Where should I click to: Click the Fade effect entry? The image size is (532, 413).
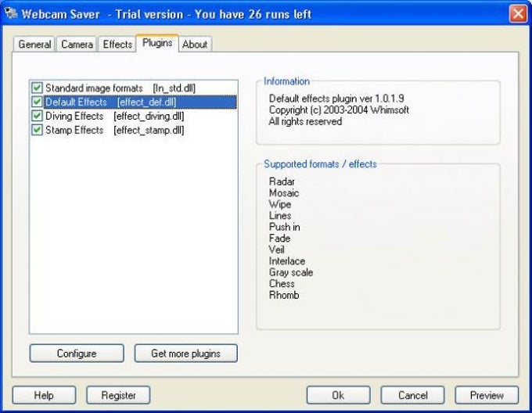(279, 238)
